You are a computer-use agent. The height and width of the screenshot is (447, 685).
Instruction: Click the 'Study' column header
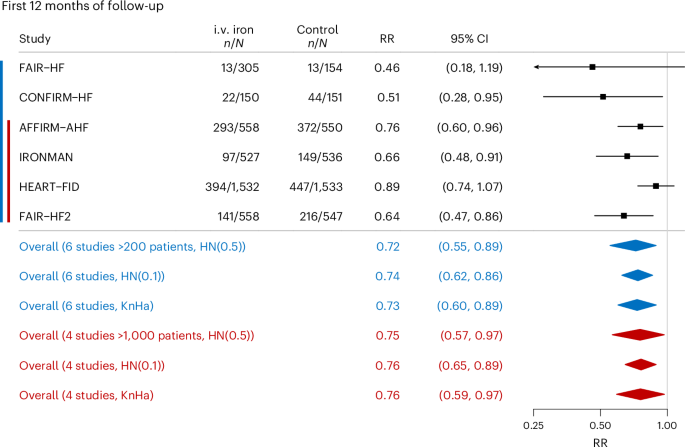point(34,40)
